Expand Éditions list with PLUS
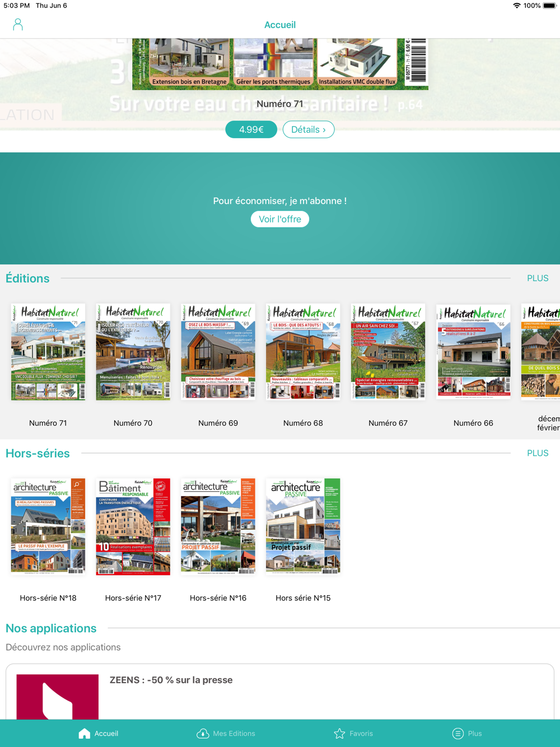560x747 pixels. [537, 278]
